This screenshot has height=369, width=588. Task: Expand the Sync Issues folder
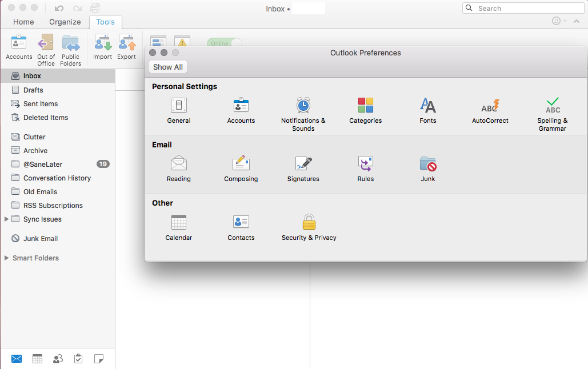pyautogui.click(x=7, y=219)
